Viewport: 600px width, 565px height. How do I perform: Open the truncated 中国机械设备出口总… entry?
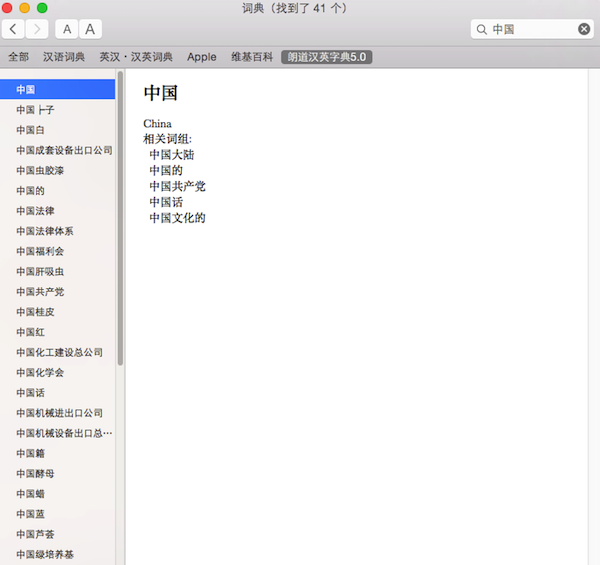click(x=57, y=433)
